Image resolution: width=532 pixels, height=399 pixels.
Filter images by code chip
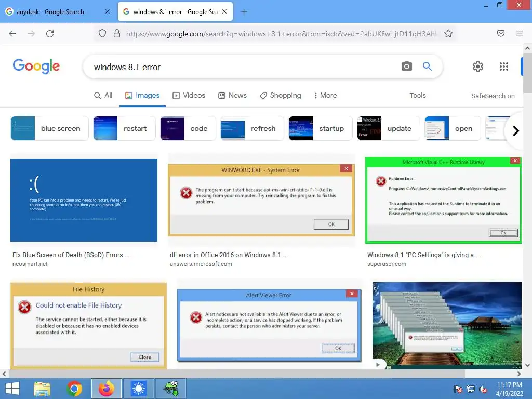(x=188, y=128)
